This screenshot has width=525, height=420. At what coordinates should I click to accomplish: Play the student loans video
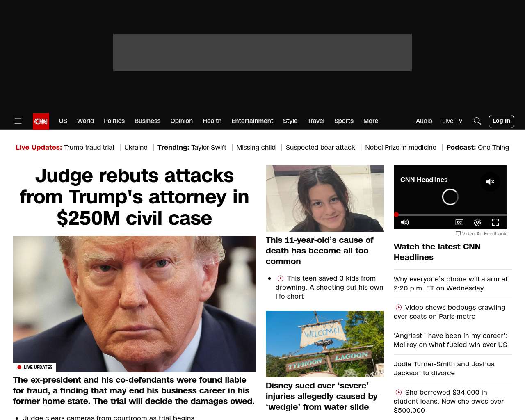pyautogui.click(x=399, y=393)
